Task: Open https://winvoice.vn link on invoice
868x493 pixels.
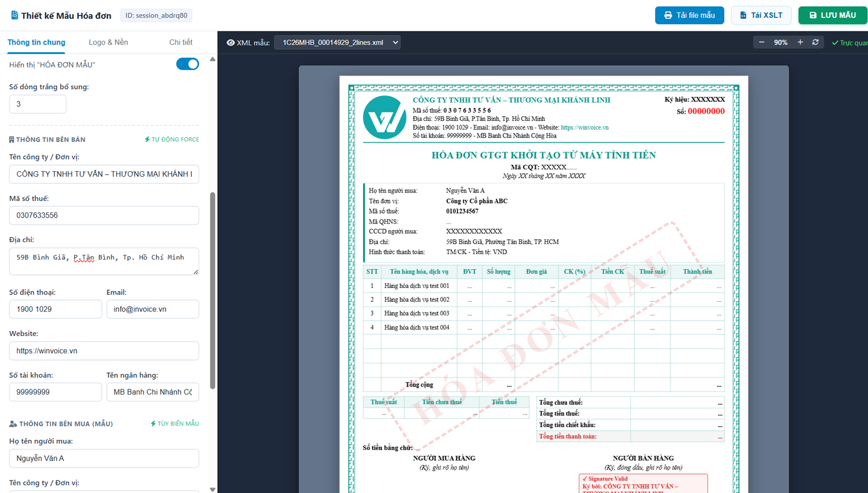Action: point(585,128)
